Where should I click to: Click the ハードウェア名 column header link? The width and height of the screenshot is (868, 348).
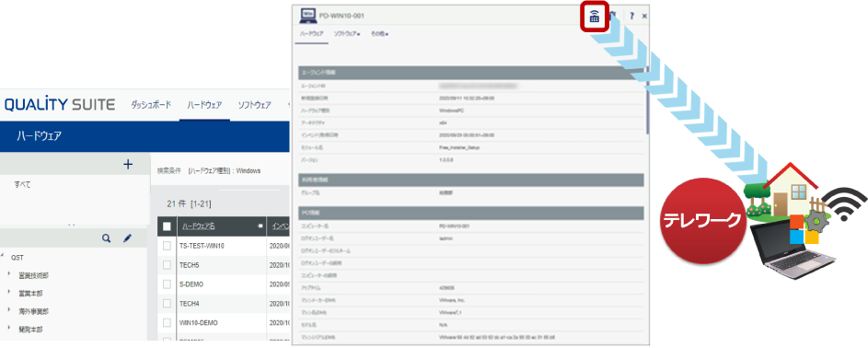pos(198,226)
